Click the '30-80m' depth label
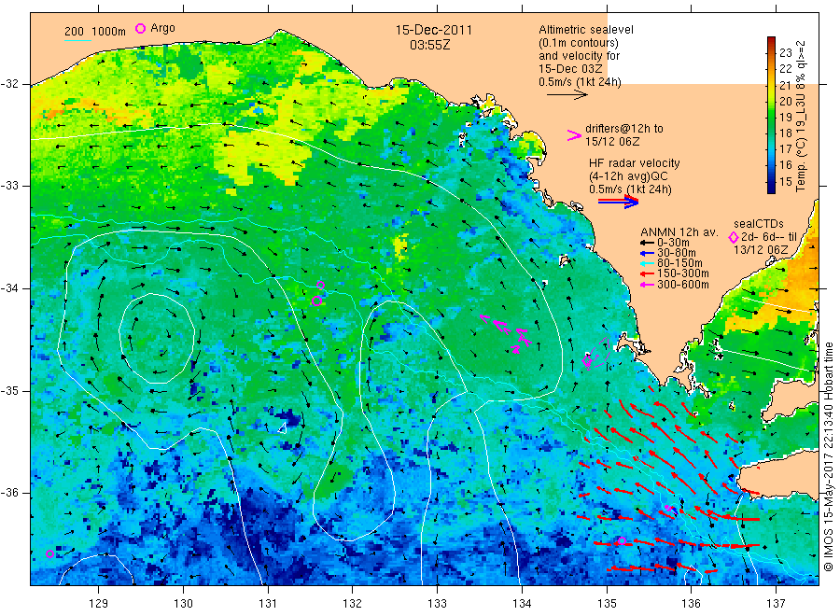840x616 pixels. 677,253
